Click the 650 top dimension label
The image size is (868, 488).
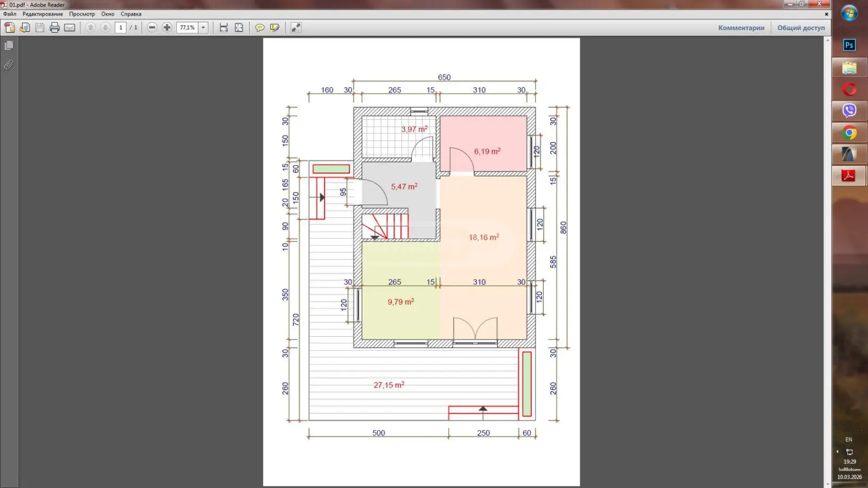[444, 78]
